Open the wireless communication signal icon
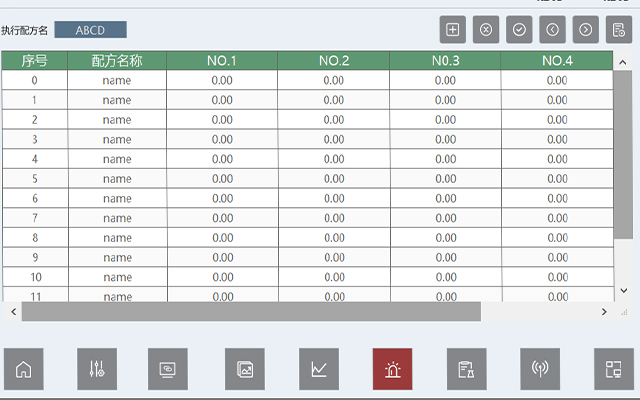The height and width of the screenshot is (400, 640). [540, 369]
